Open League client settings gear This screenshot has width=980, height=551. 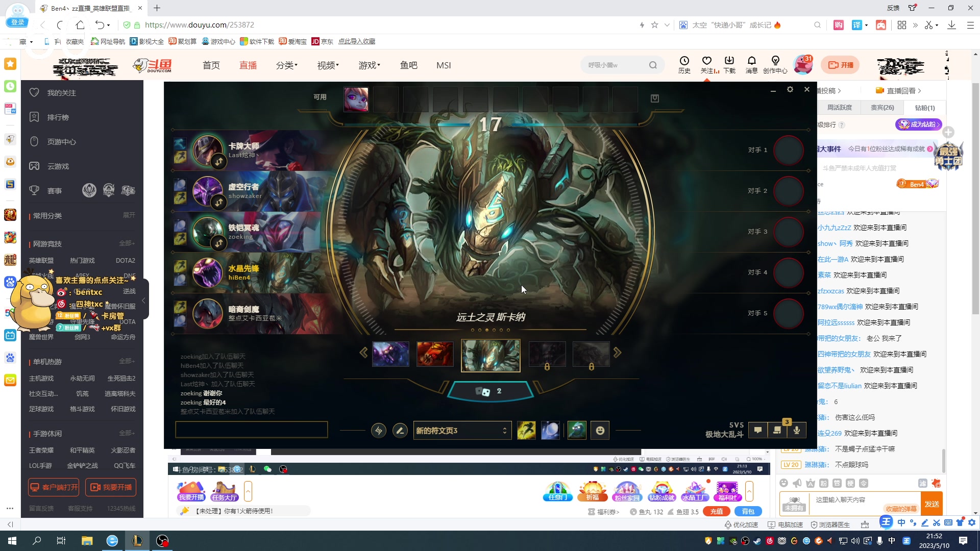[x=790, y=89]
